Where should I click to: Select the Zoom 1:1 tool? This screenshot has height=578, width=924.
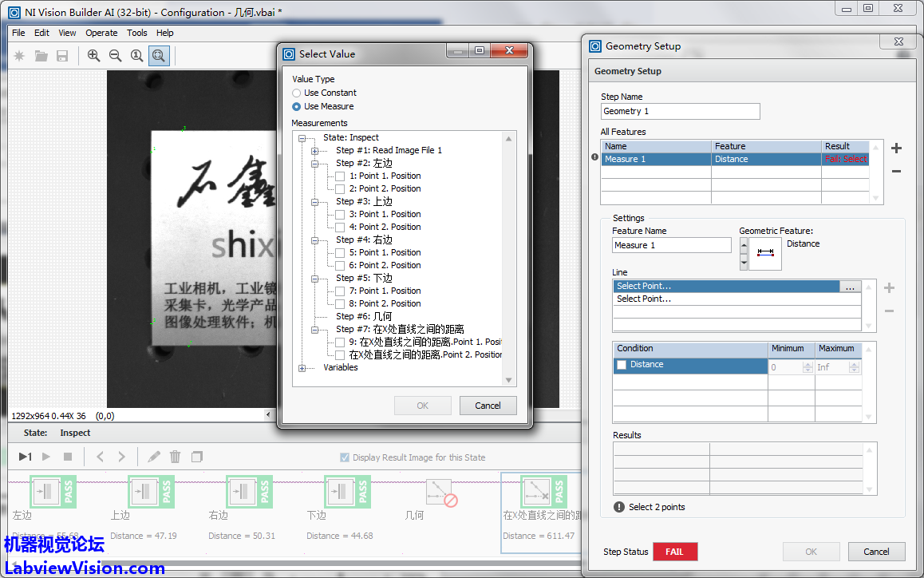(137, 56)
